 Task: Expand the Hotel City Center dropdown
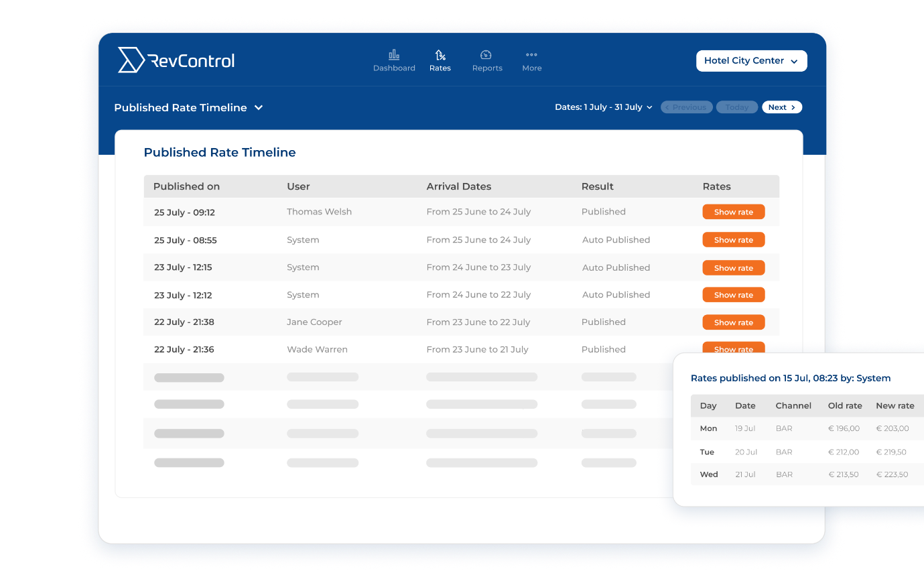point(751,61)
